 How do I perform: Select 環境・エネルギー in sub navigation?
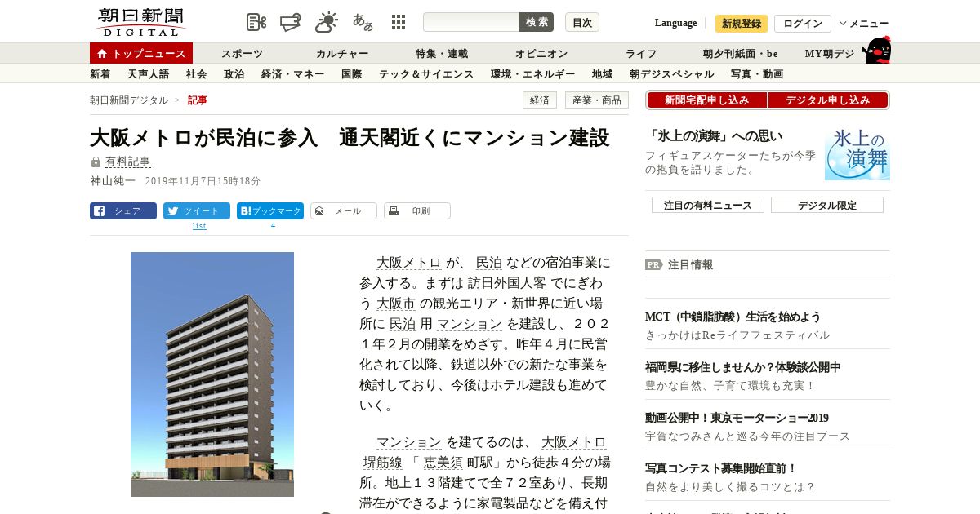(533, 74)
